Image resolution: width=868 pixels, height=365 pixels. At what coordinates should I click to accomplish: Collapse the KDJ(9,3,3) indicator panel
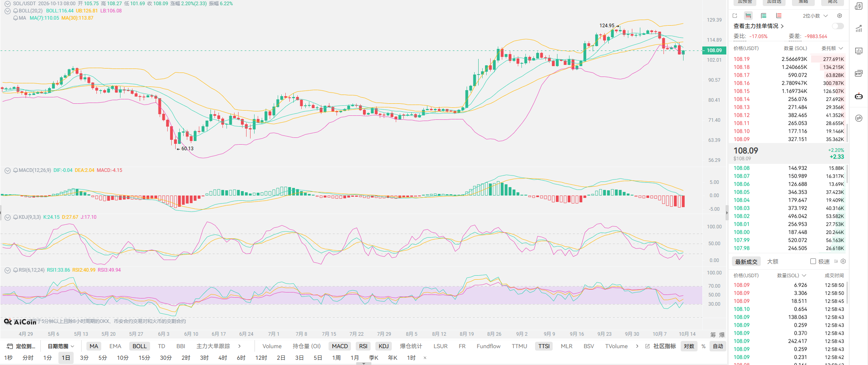point(7,217)
